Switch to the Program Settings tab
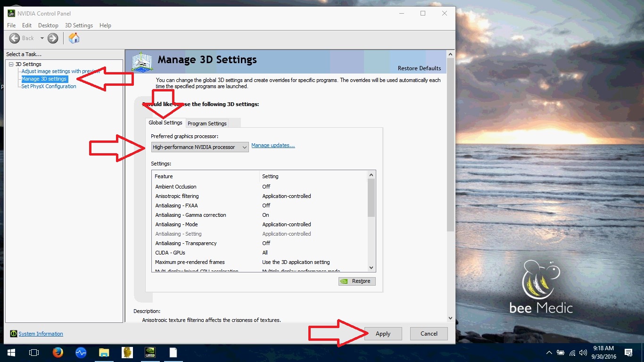Image resolution: width=644 pixels, height=362 pixels. point(207,123)
